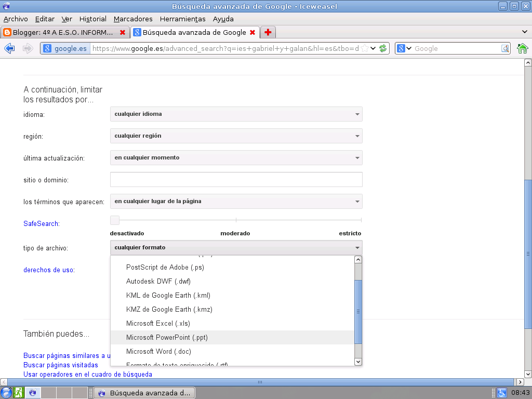Click the reload page icon
Viewport: 532px width, 399px height.
383,48
